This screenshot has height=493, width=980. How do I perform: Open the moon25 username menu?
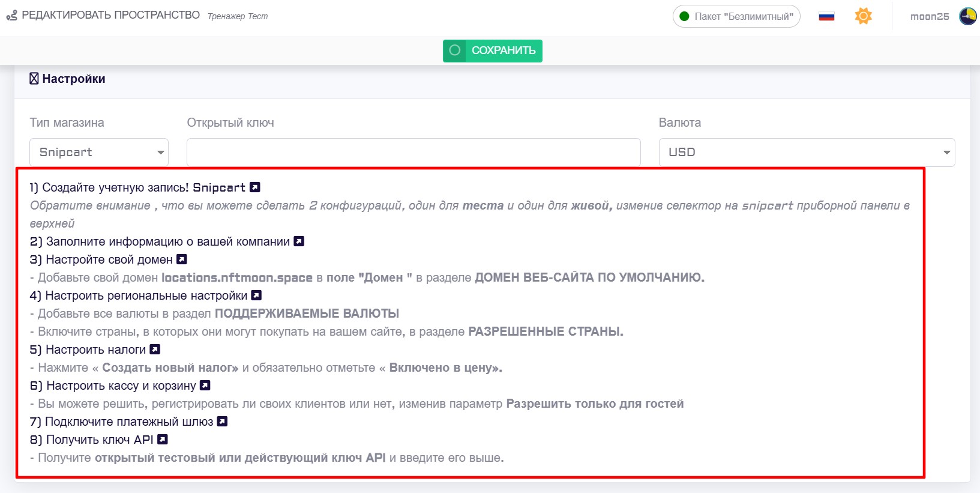(930, 17)
